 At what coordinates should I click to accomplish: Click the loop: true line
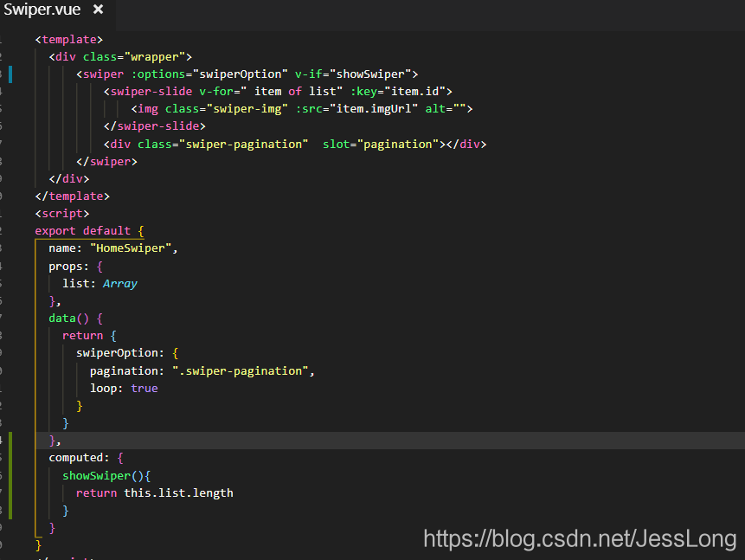point(124,389)
